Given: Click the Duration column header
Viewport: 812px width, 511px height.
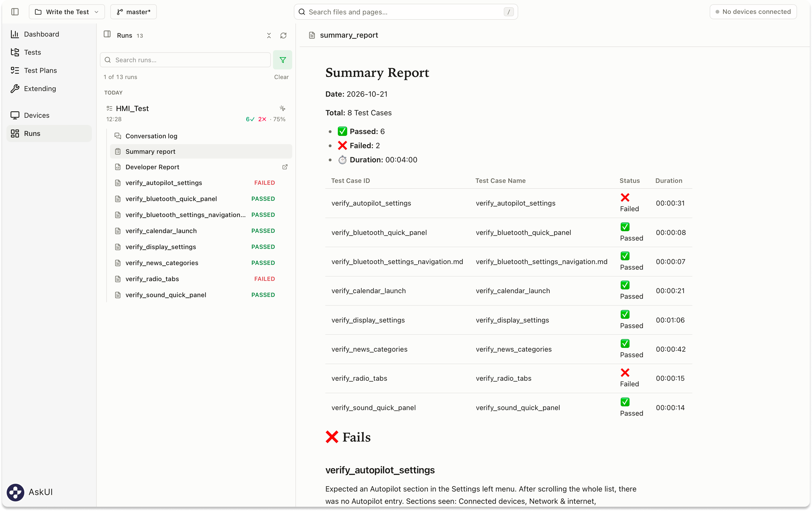Looking at the screenshot, I should click(669, 181).
